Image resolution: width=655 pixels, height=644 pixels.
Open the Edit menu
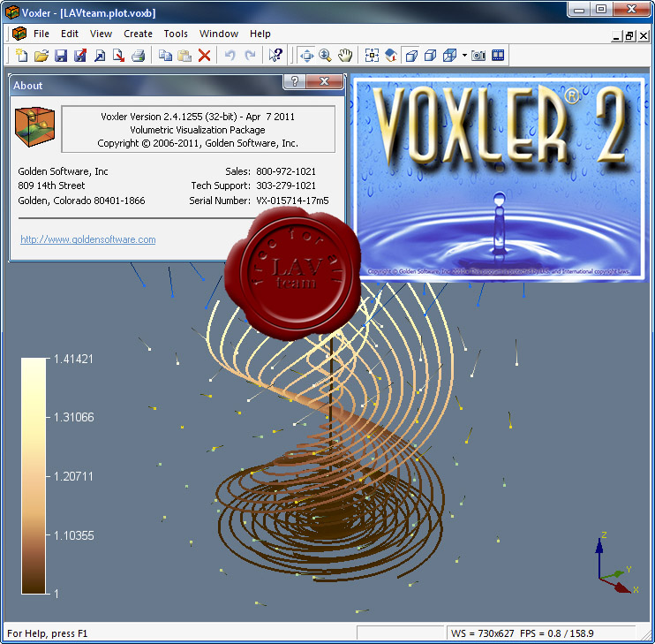[70, 34]
